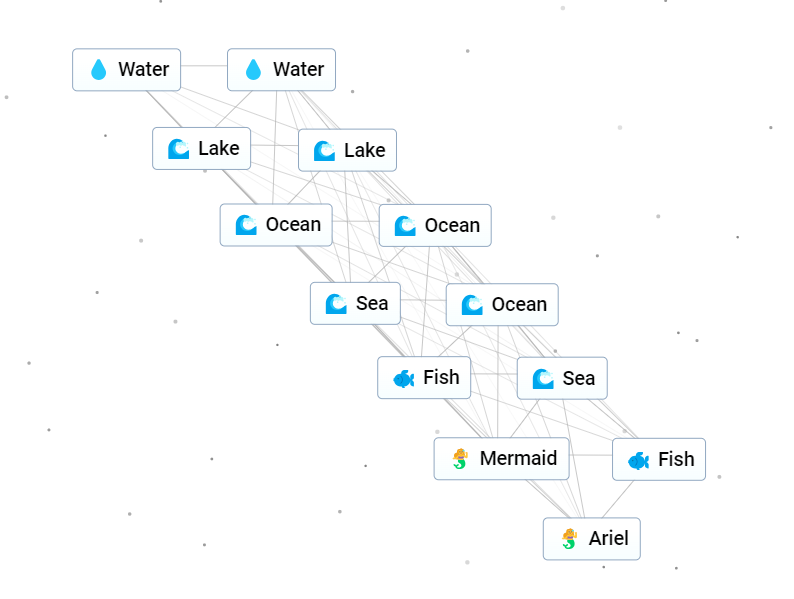Click the Water label on the left block
This screenshot has height=599, width=794.
[144, 69]
